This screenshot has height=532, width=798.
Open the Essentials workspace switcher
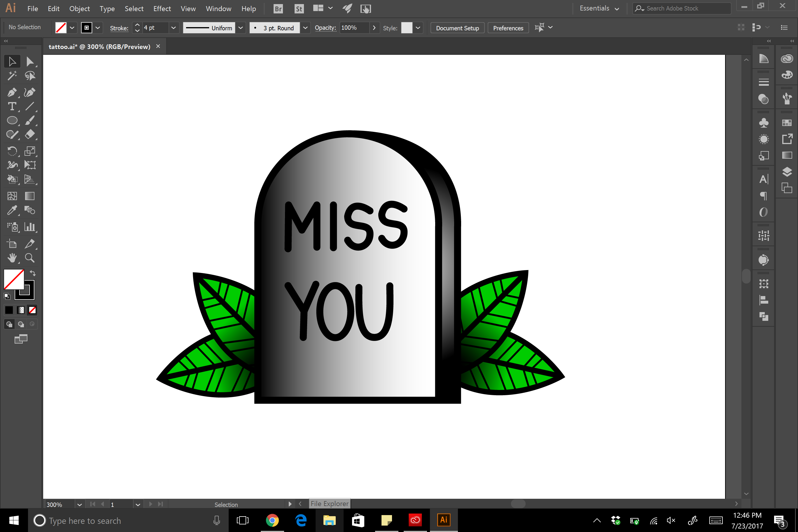pos(599,8)
